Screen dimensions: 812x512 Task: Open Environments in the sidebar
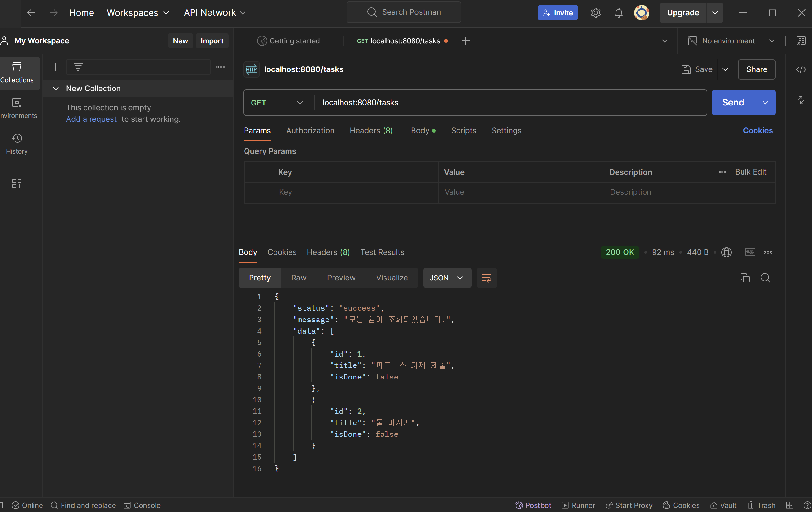[17, 108]
